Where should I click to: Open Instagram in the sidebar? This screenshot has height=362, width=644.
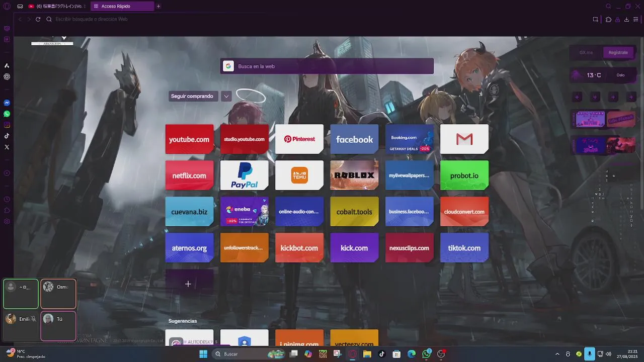(x=7, y=125)
